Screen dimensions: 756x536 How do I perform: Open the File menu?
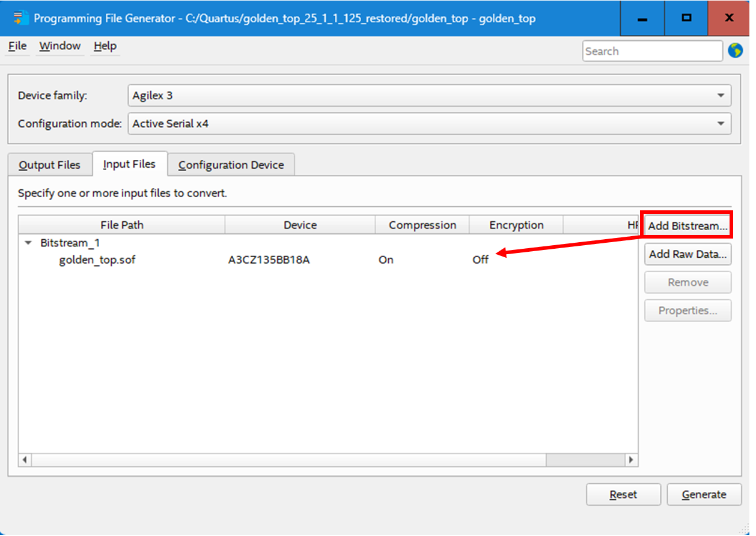point(17,46)
